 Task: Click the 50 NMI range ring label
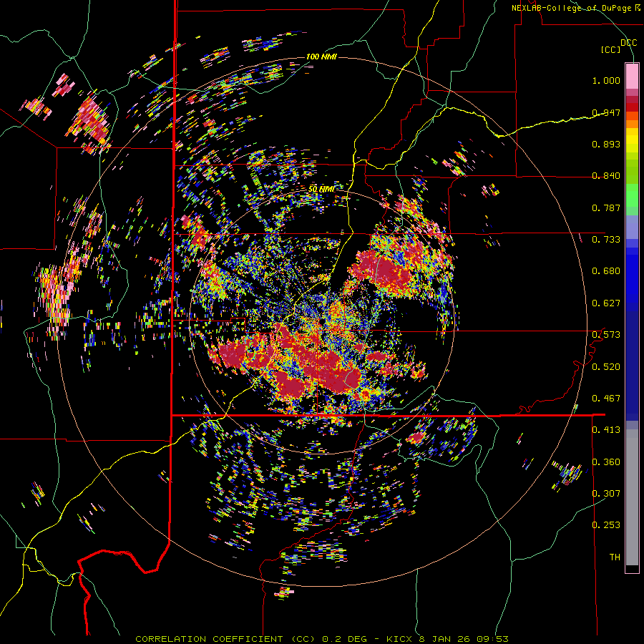[321, 190]
